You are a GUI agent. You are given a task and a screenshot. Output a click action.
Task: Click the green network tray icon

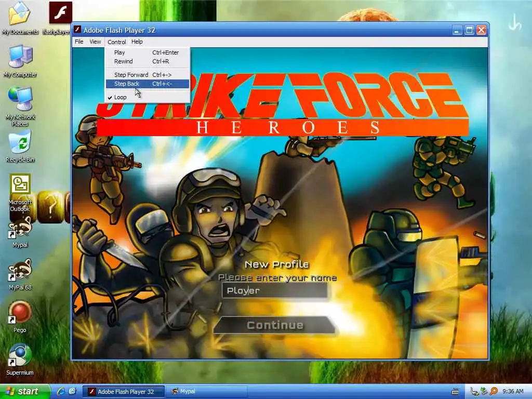tap(484, 392)
